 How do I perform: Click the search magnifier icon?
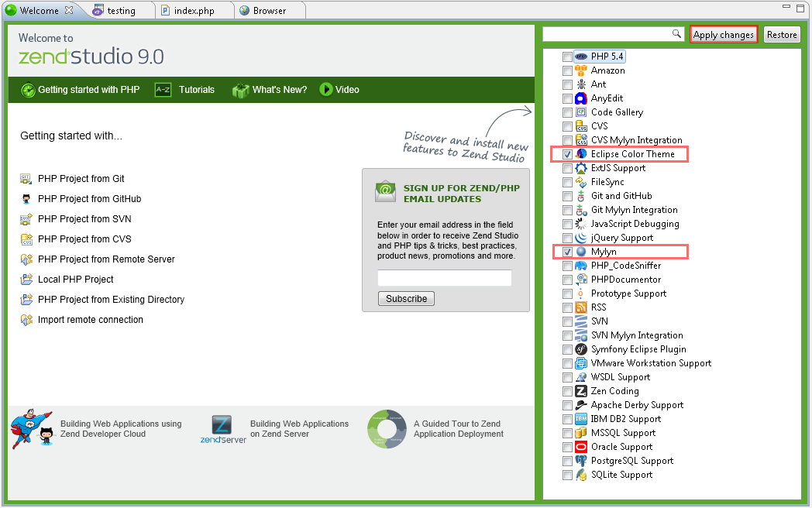676,34
